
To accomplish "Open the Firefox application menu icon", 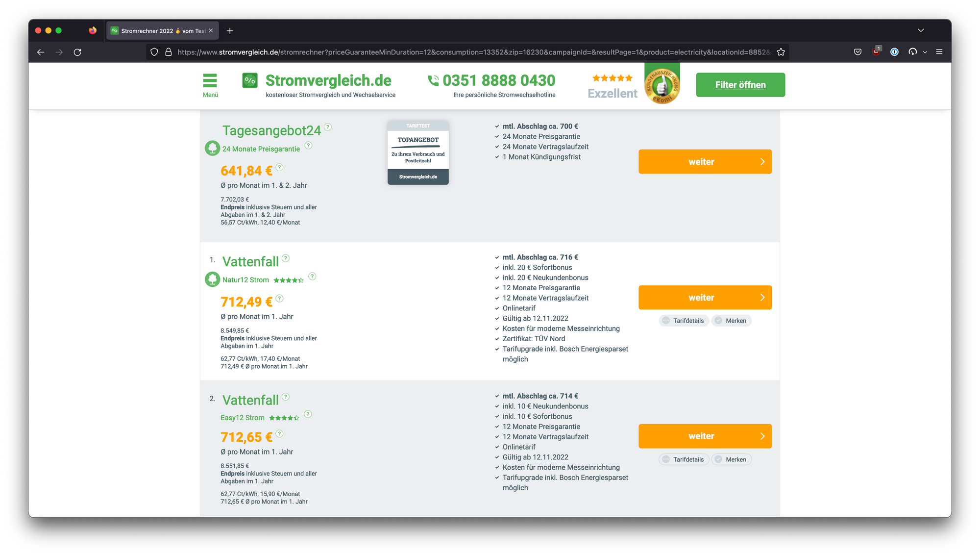I will tap(939, 51).
